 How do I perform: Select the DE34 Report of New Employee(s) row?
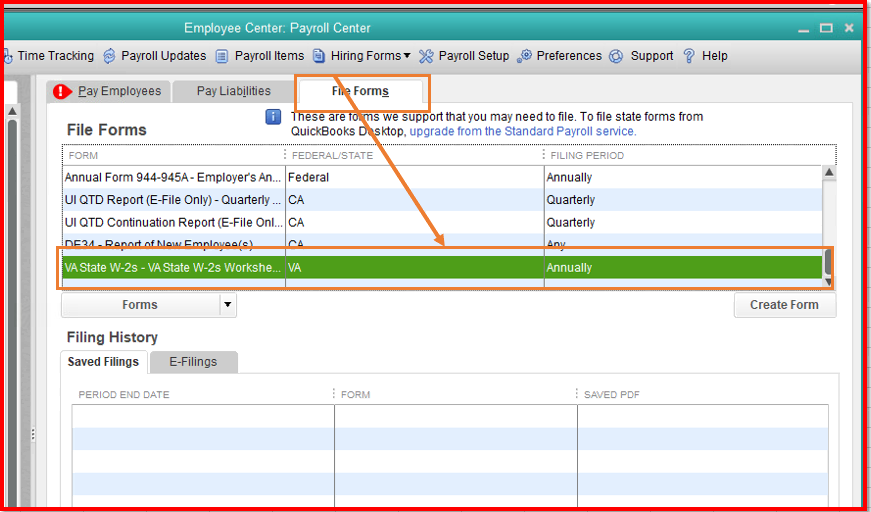(442, 244)
